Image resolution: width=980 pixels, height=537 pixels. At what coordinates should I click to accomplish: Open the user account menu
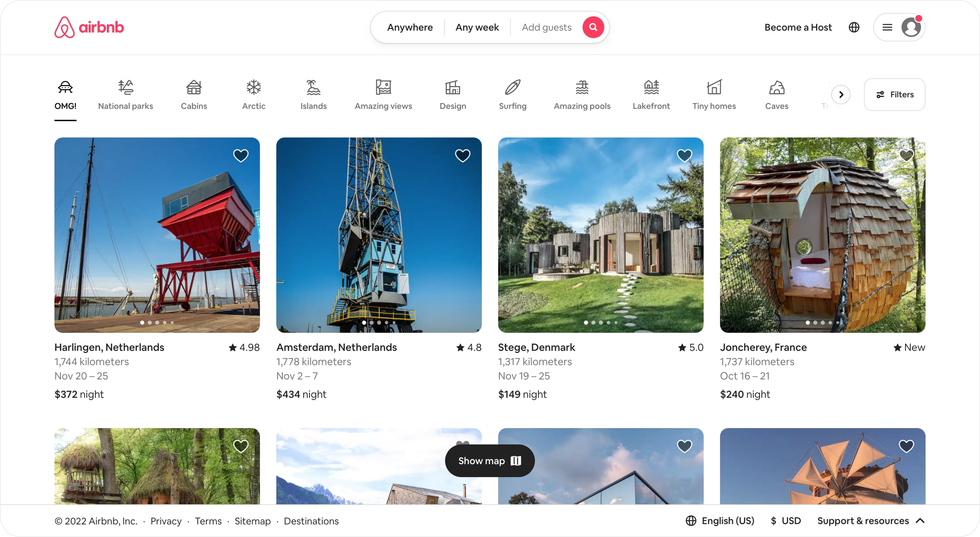(x=911, y=27)
